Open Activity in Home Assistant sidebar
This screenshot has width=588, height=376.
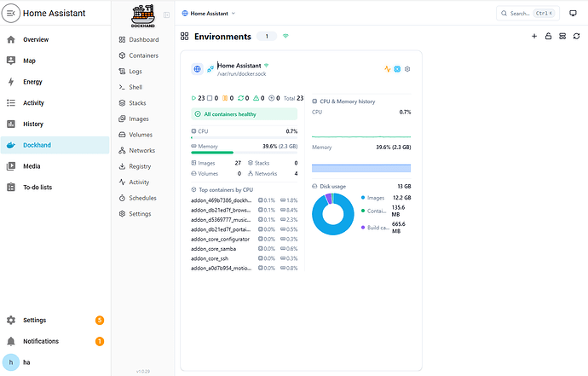(x=55, y=103)
